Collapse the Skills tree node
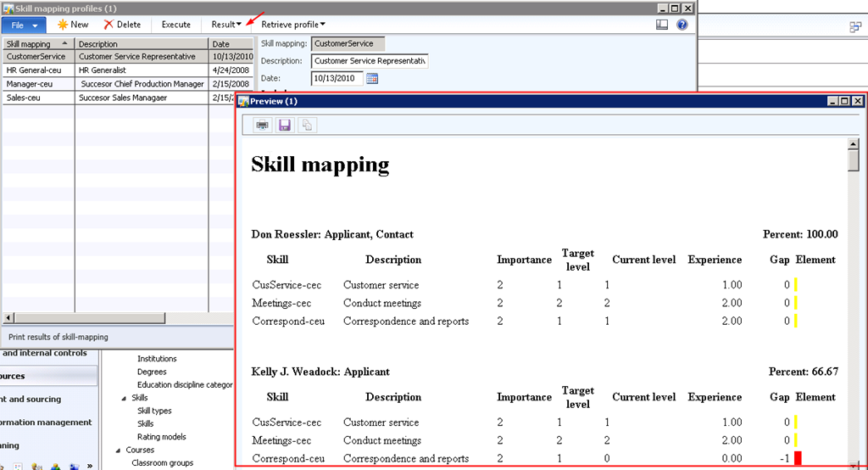868x470 pixels. click(x=123, y=398)
